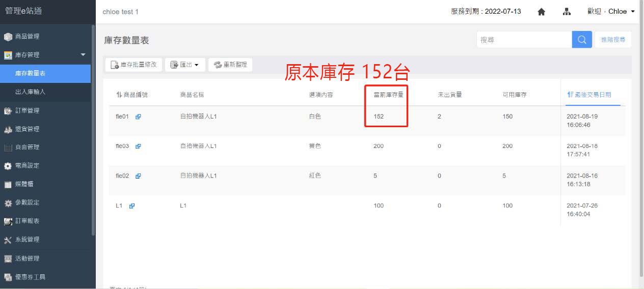Open external link icon beside fle02
This screenshot has width=644, height=289.
[138, 176]
